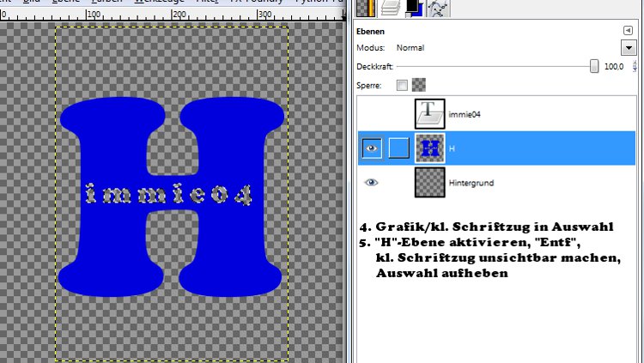Hide the H layer via its eye icon
This screenshot has height=363, width=644.
372,148
